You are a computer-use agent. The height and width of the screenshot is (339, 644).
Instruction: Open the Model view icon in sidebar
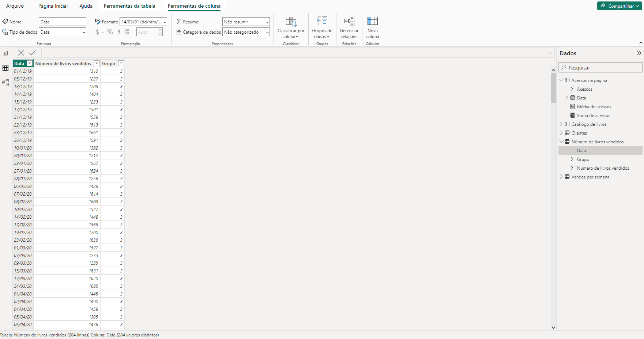(x=5, y=83)
